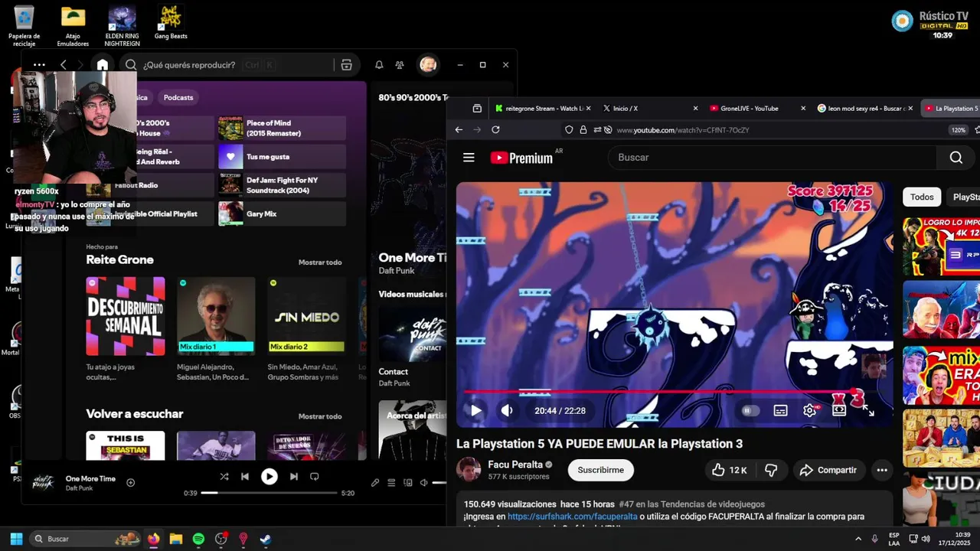The image size is (980, 551).
Task: Mute Spotify volume speaker icon
Action: pyautogui.click(x=423, y=483)
